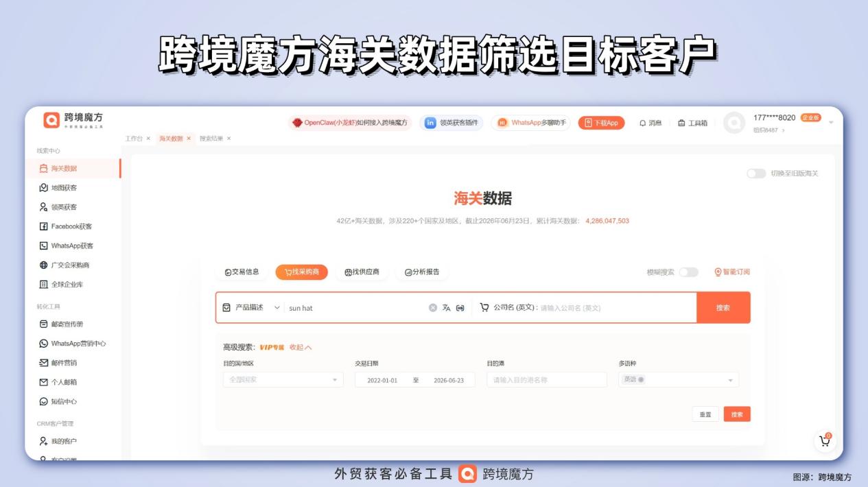Close the 海关数据 tab

pos(189,139)
